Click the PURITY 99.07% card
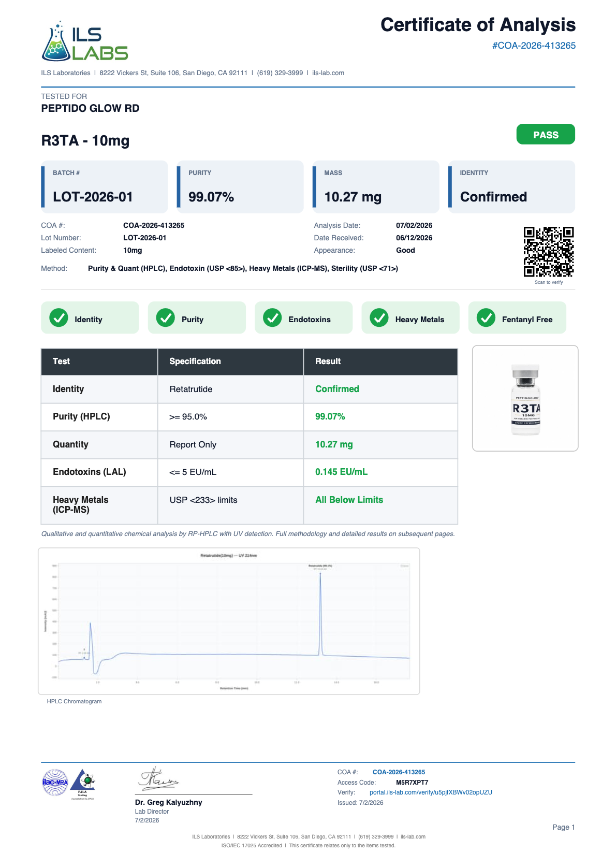Viewport: 616px width, 853px height. pyautogui.click(x=240, y=186)
